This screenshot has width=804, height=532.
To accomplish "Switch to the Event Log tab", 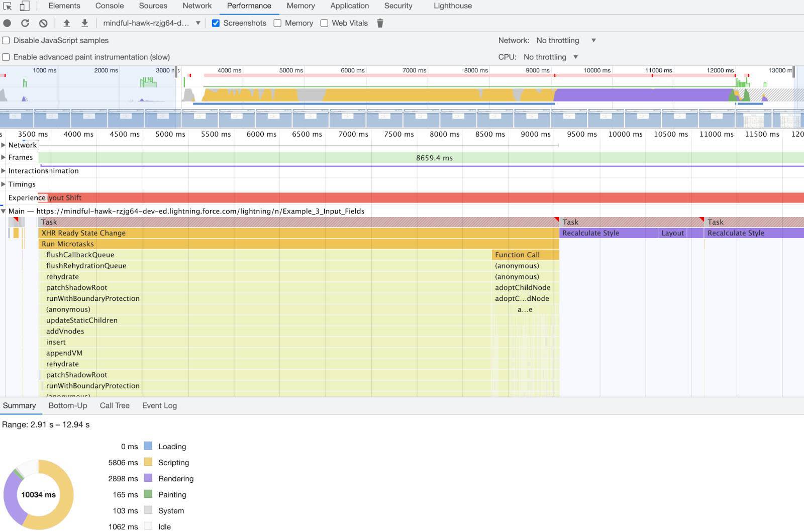I will tap(159, 405).
